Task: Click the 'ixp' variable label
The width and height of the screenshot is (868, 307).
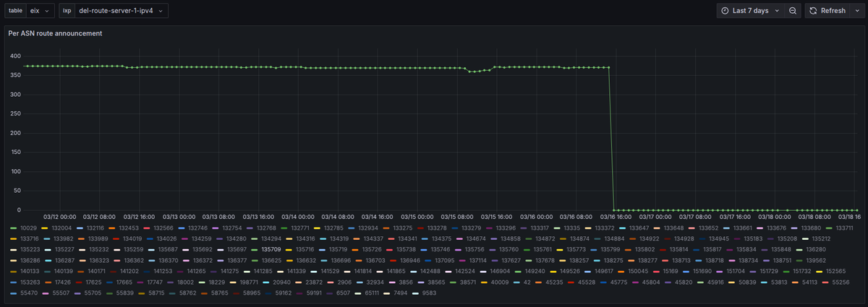Action: tap(67, 11)
